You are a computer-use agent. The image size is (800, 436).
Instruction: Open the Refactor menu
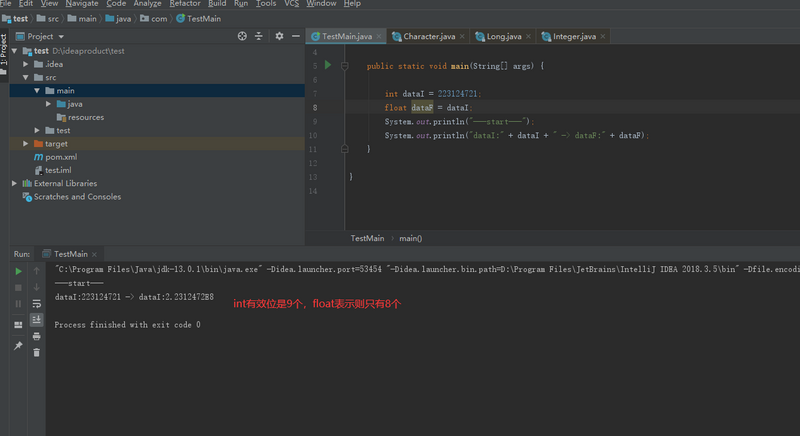coord(184,4)
